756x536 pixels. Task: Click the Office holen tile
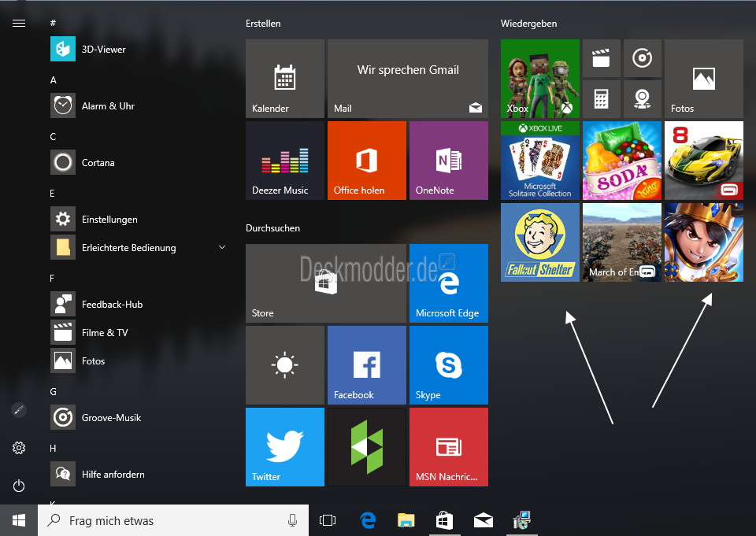coord(367,161)
